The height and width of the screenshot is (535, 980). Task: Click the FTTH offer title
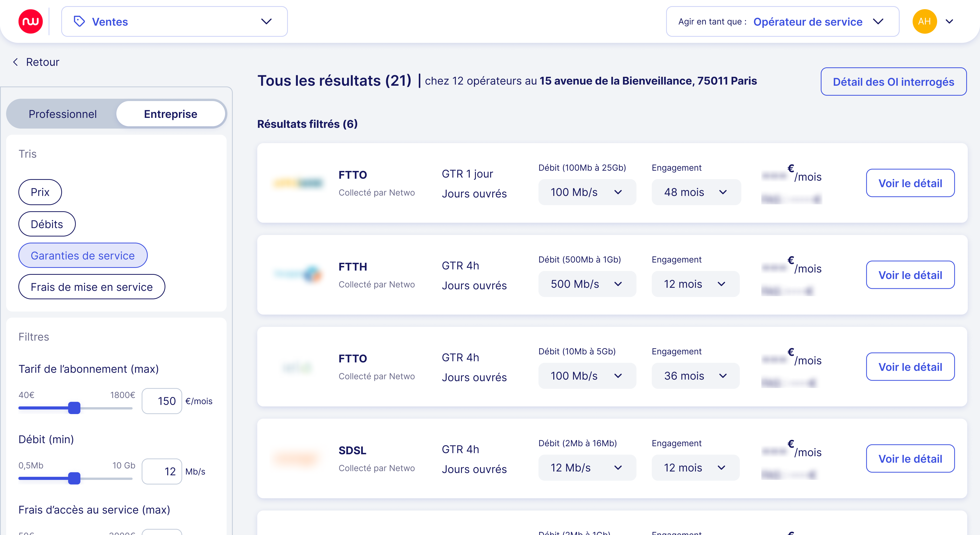click(x=353, y=267)
